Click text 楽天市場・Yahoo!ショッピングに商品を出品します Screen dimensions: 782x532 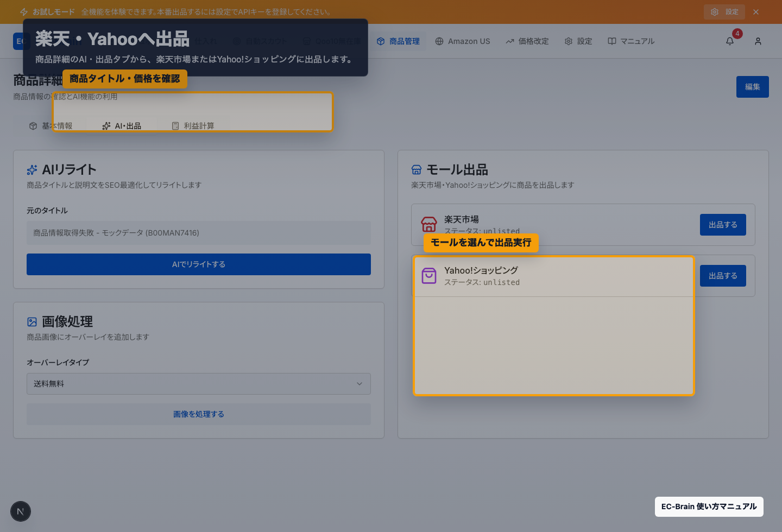[x=493, y=185]
